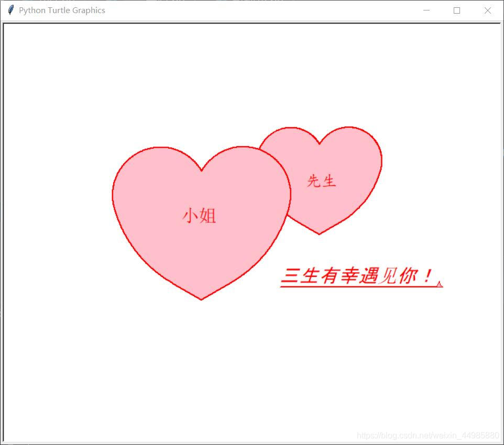Viewport: 504px width, 445px height.
Task: Click the Python Turtle Graphics title text
Action: click(61, 10)
